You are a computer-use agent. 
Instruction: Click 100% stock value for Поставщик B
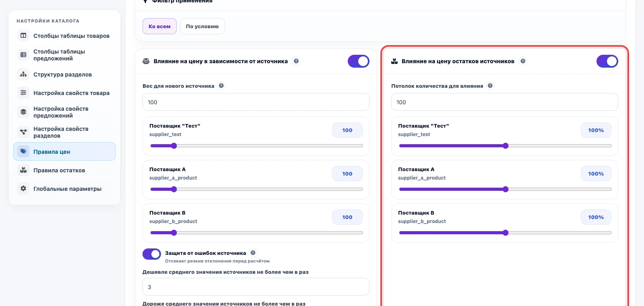[x=596, y=217]
